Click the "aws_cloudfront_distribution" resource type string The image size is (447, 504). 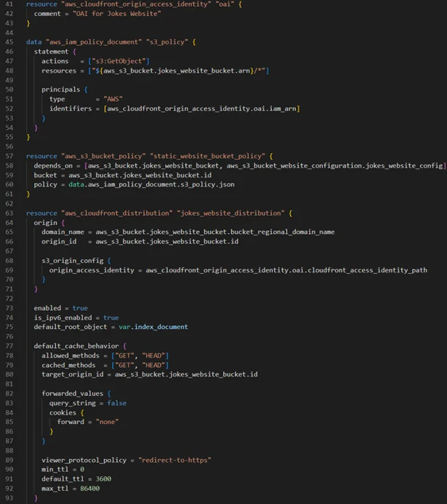pos(108,213)
